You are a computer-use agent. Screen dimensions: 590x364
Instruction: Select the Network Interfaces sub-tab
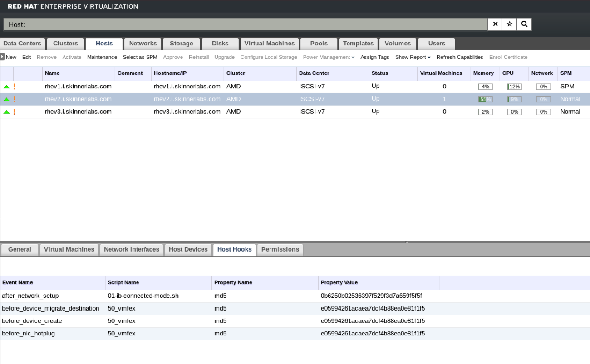point(132,250)
